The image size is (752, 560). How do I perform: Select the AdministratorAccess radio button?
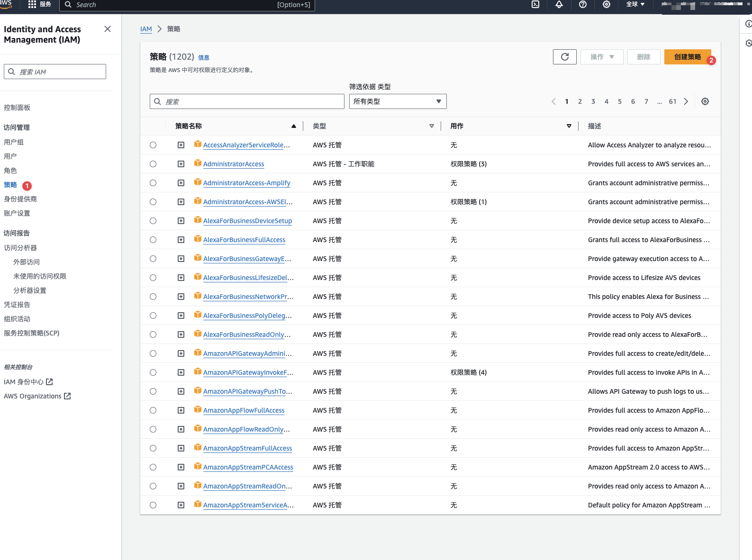[153, 164]
